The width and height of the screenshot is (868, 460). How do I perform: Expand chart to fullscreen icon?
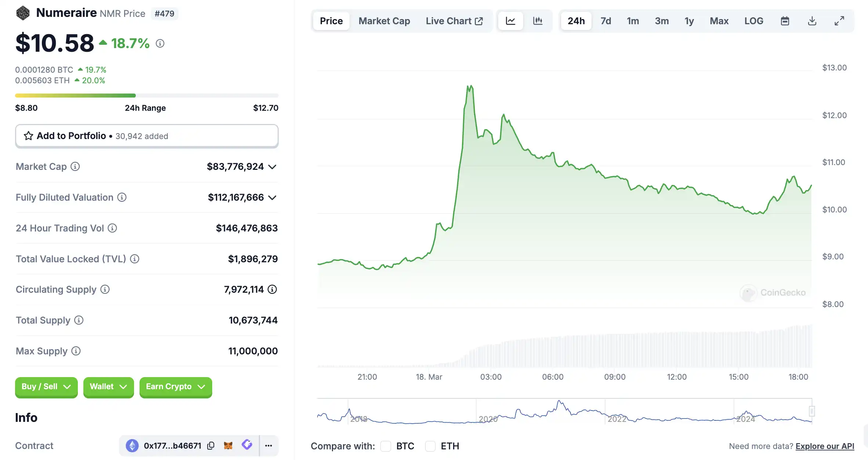[839, 21]
